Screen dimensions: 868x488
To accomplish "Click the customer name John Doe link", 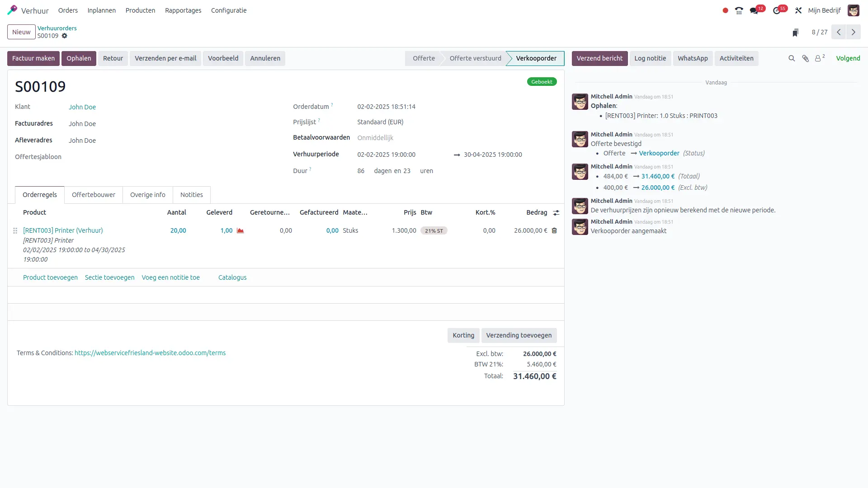I will click(82, 107).
